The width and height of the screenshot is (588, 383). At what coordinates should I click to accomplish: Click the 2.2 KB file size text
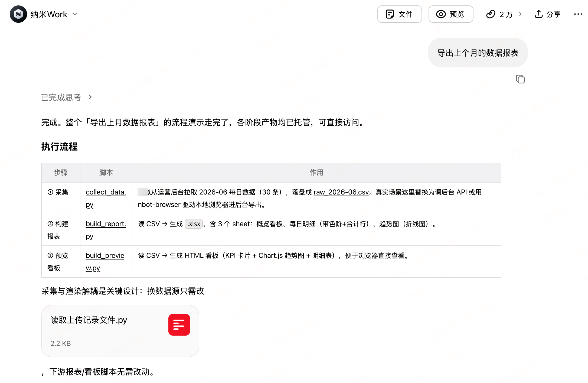(x=61, y=343)
